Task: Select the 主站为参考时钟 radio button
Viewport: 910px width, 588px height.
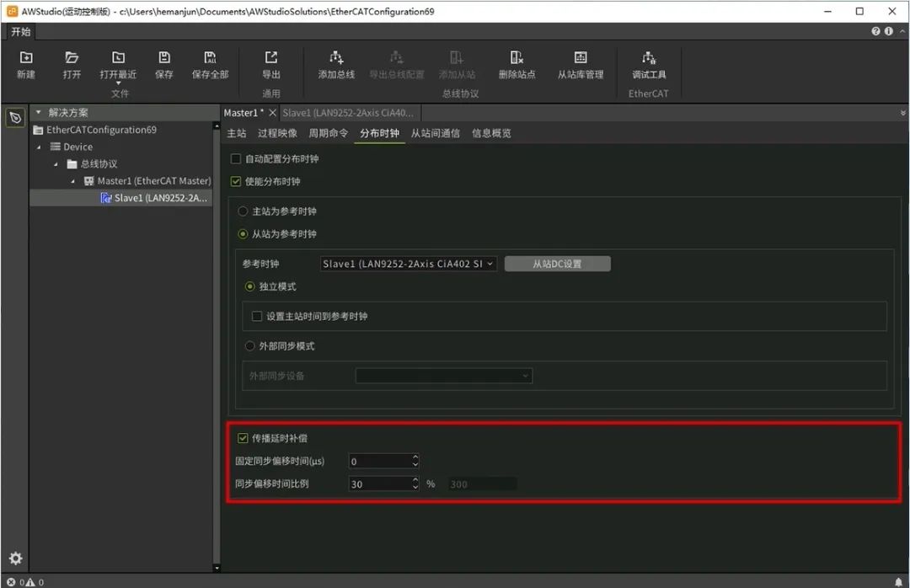Action: [244, 211]
